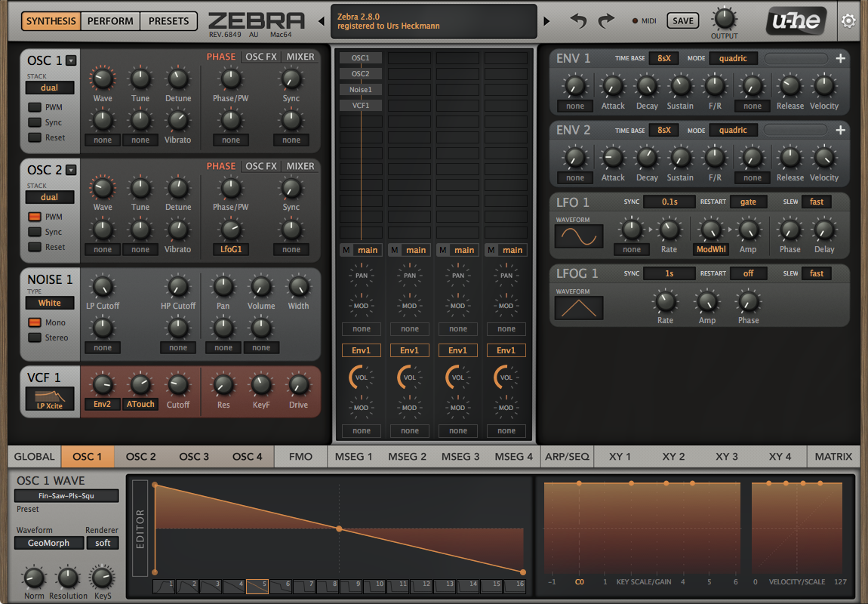Viewport: 868px width, 604px height.
Task: Click the VCF 1 LP Xcite filter icon
Action: [50, 399]
